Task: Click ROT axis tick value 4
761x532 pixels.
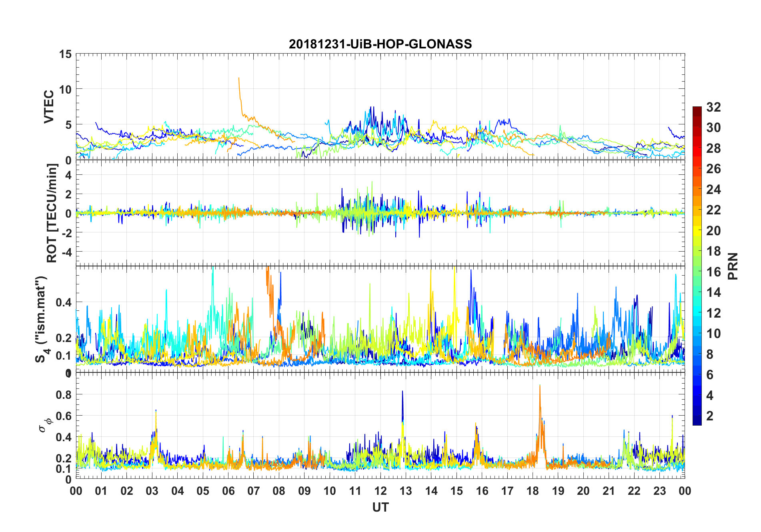Action: (x=68, y=175)
